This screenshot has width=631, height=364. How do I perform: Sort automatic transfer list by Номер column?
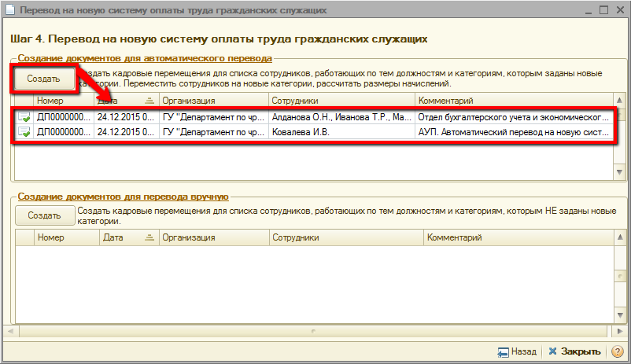pyautogui.click(x=63, y=101)
